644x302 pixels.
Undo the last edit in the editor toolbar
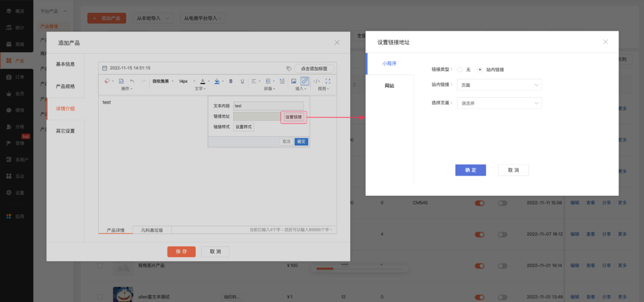click(x=132, y=81)
